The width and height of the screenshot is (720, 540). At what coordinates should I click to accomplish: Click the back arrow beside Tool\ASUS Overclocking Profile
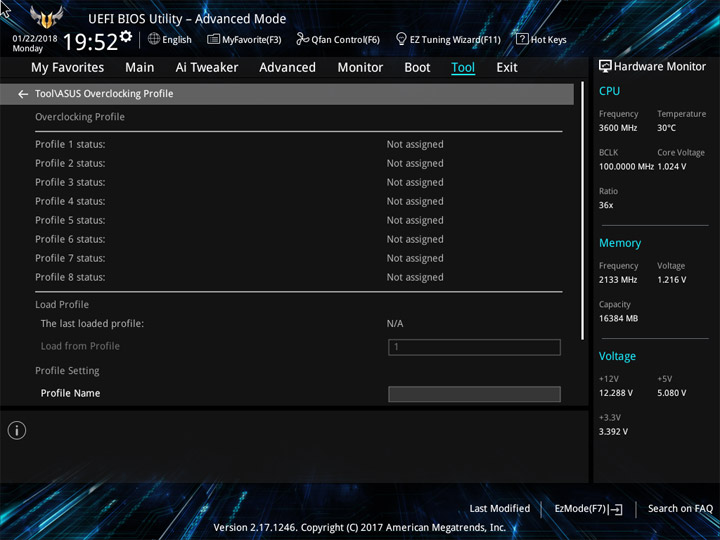pos(23,94)
